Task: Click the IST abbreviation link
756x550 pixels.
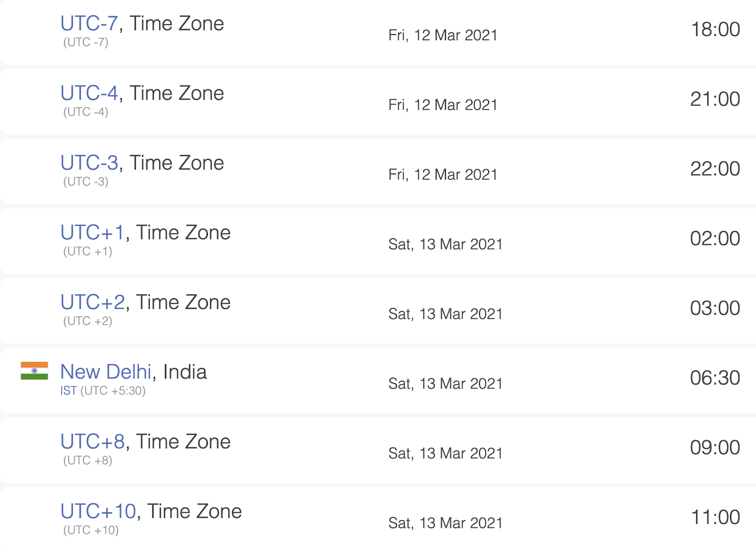Action: pos(69,391)
